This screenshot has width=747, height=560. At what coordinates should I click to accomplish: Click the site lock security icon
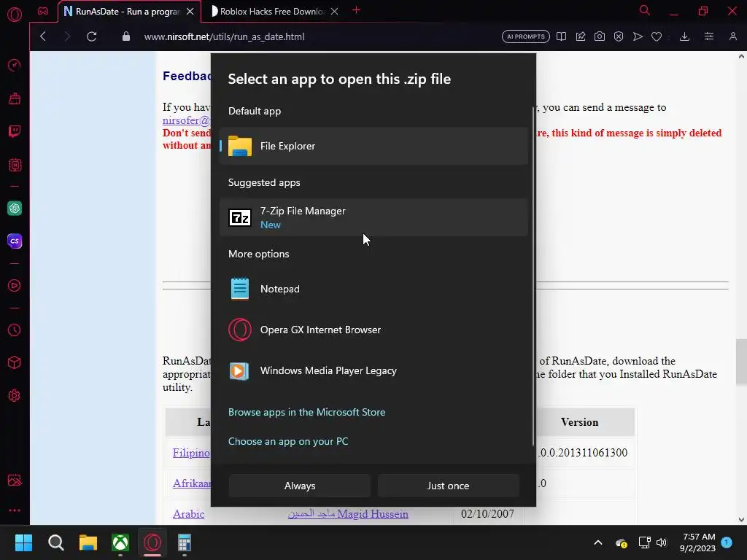(x=125, y=36)
